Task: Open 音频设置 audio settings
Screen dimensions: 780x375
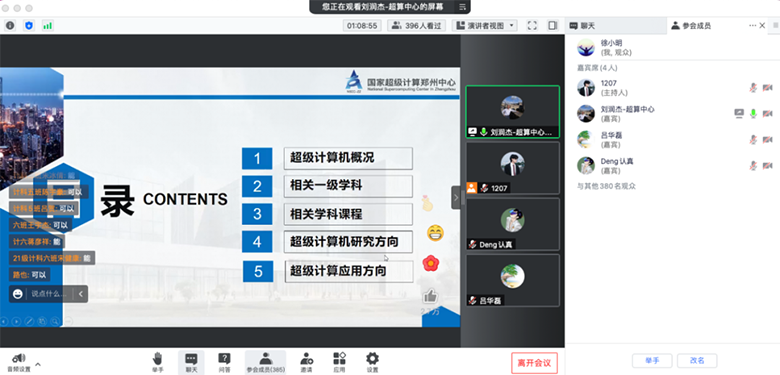Action: click(x=19, y=363)
